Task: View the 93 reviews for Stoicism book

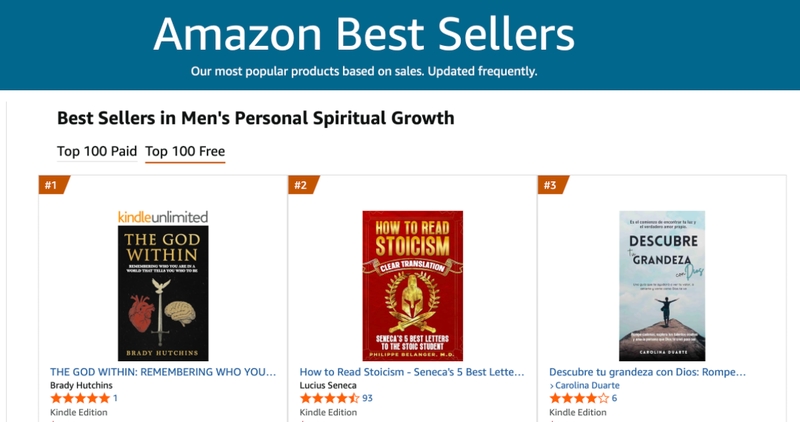Action: click(367, 398)
